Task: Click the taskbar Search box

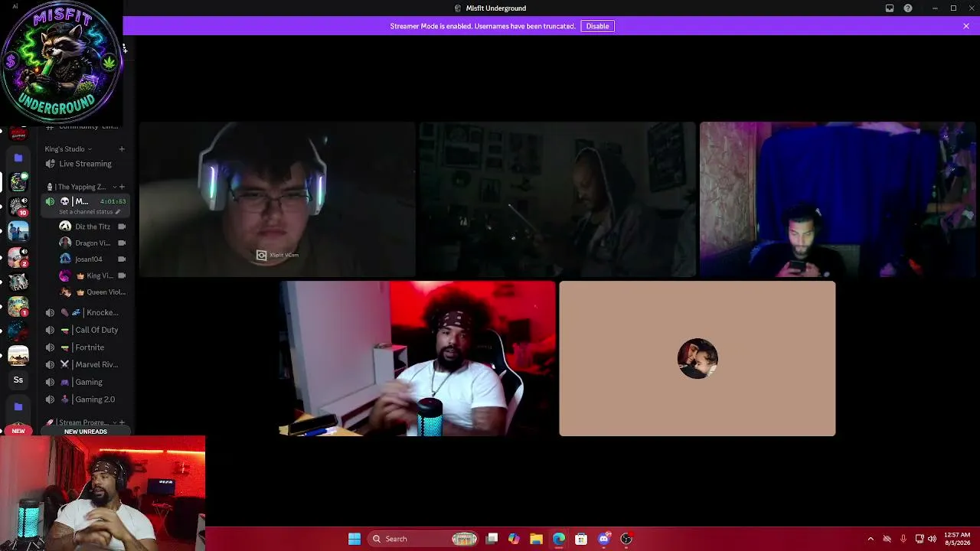Action: [423, 539]
